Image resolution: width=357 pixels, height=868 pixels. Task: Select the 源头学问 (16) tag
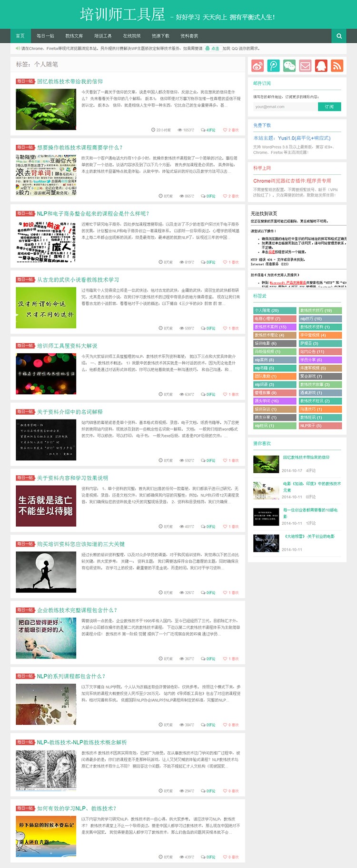(275, 401)
